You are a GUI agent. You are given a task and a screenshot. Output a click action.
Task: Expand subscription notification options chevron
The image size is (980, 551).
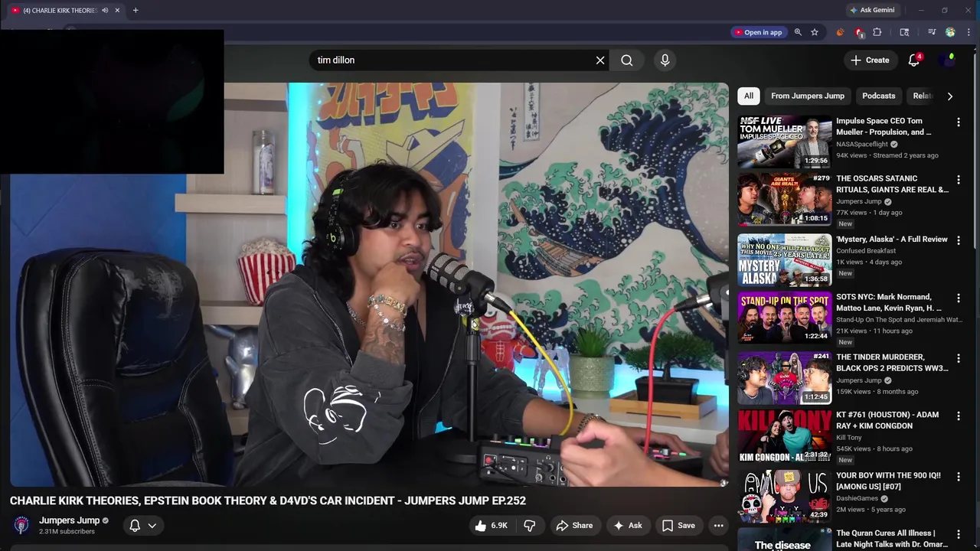click(152, 526)
